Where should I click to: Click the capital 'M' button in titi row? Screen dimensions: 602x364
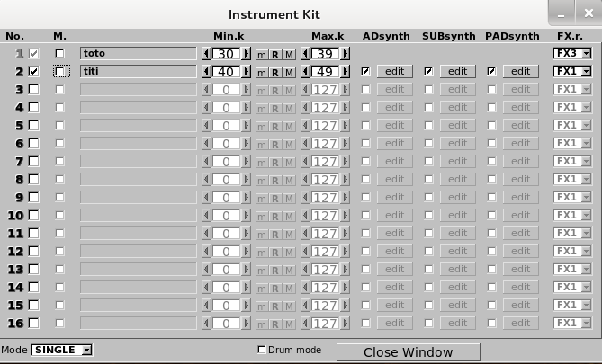[x=289, y=73]
